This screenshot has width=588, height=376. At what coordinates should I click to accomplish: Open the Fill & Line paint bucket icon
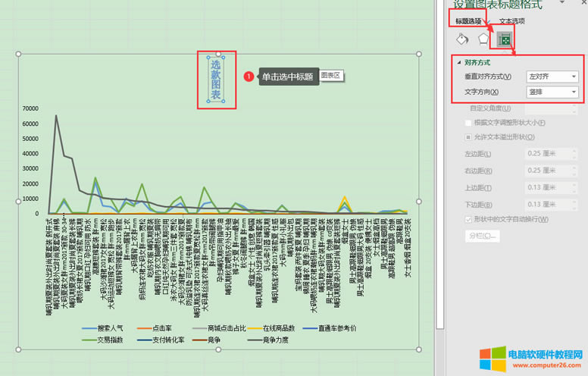tap(461, 39)
